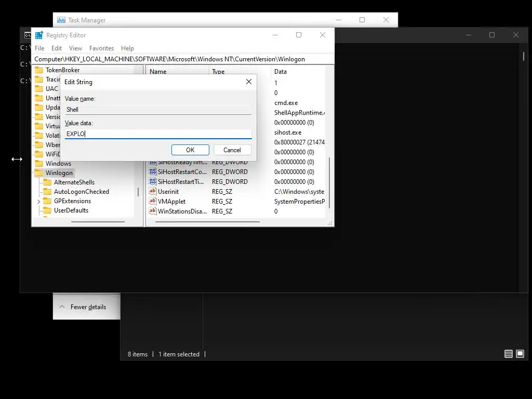Select the Userinit value name

(x=168, y=192)
